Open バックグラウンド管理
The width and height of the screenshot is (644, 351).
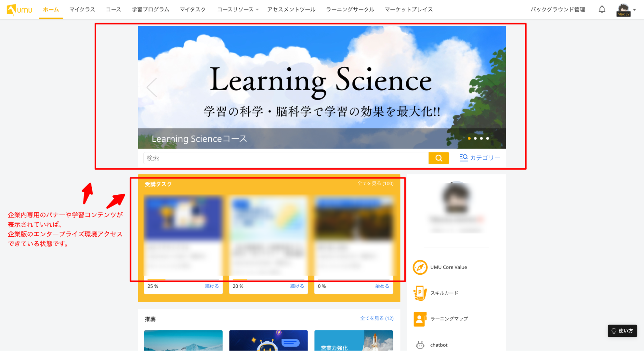pos(558,9)
